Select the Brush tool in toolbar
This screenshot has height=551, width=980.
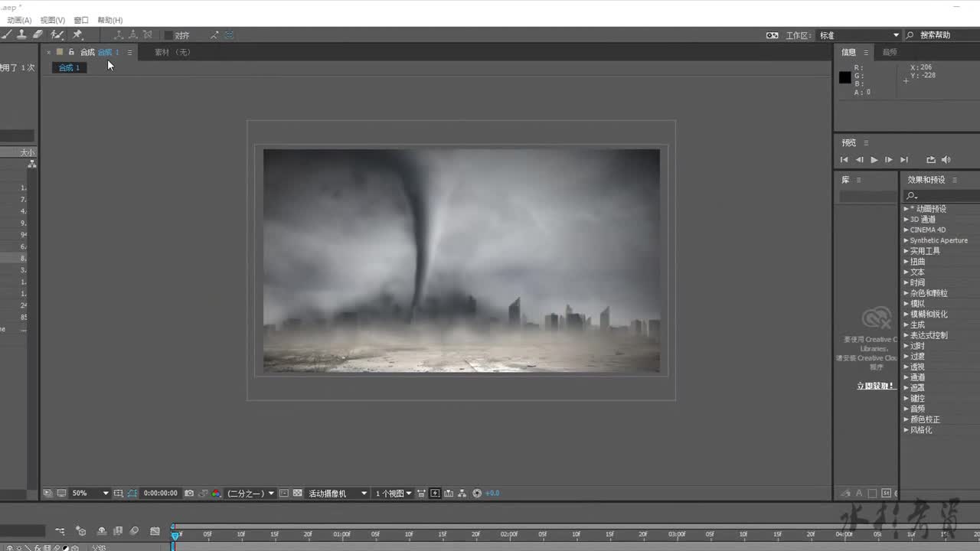point(6,34)
